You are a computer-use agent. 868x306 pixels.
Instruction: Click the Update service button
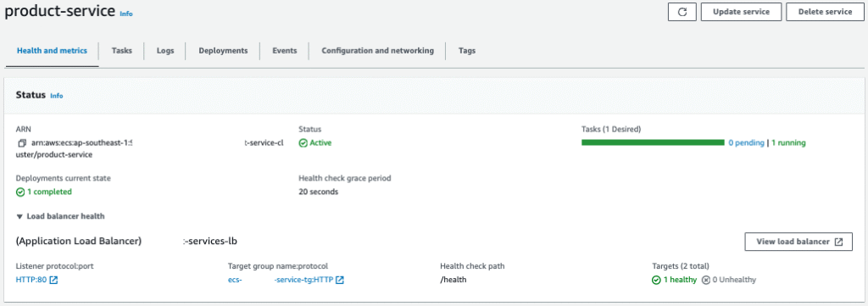pos(741,12)
